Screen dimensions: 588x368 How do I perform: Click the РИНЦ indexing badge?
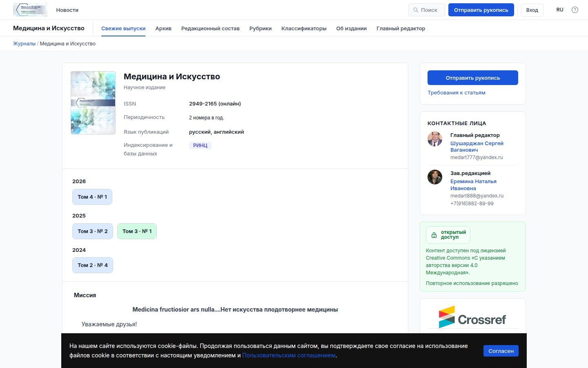tap(200, 146)
